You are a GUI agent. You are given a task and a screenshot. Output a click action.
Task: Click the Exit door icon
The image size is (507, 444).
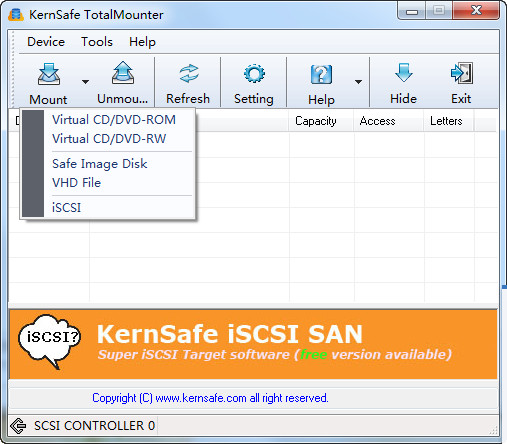462,73
